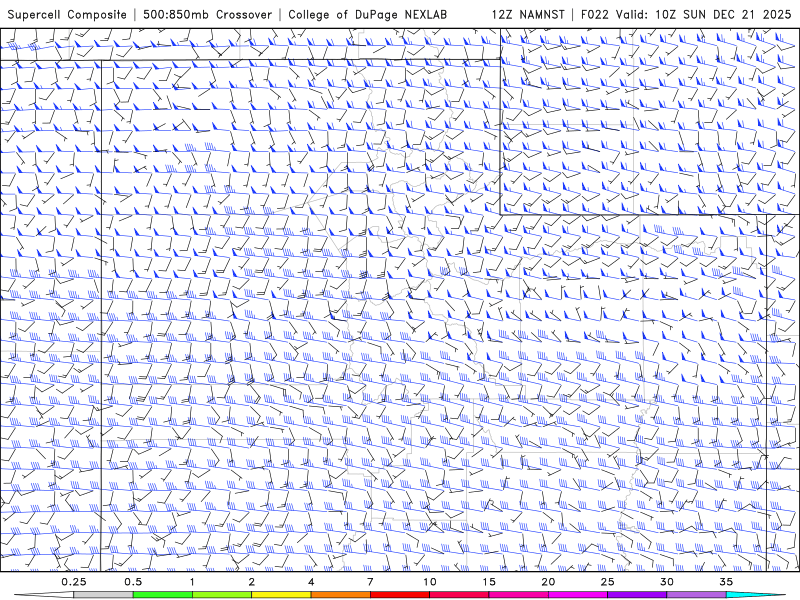Click the legend label '1'
Image resolution: width=800 pixels, height=600 pixels.
pos(192,582)
